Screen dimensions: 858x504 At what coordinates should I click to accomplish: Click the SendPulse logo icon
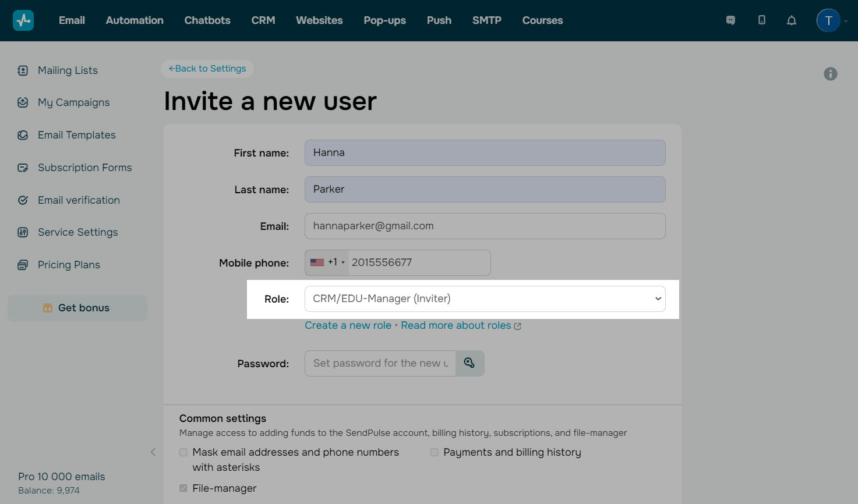(x=23, y=20)
